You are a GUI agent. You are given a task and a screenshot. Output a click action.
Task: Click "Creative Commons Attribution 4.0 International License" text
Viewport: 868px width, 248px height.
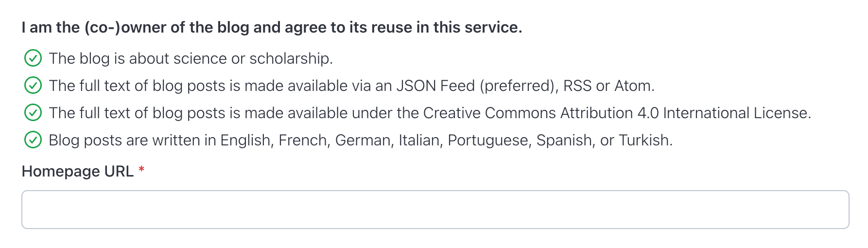[x=616, y=113]
